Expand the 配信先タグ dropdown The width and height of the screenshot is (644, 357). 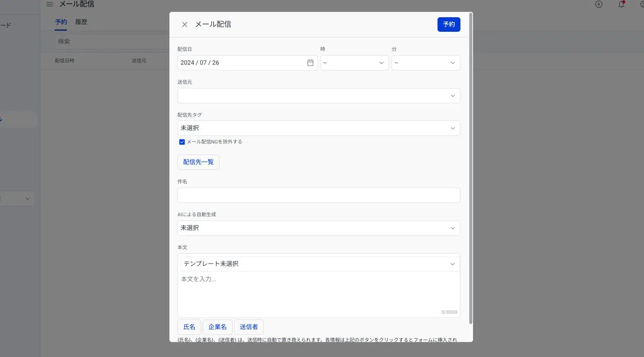318,128
